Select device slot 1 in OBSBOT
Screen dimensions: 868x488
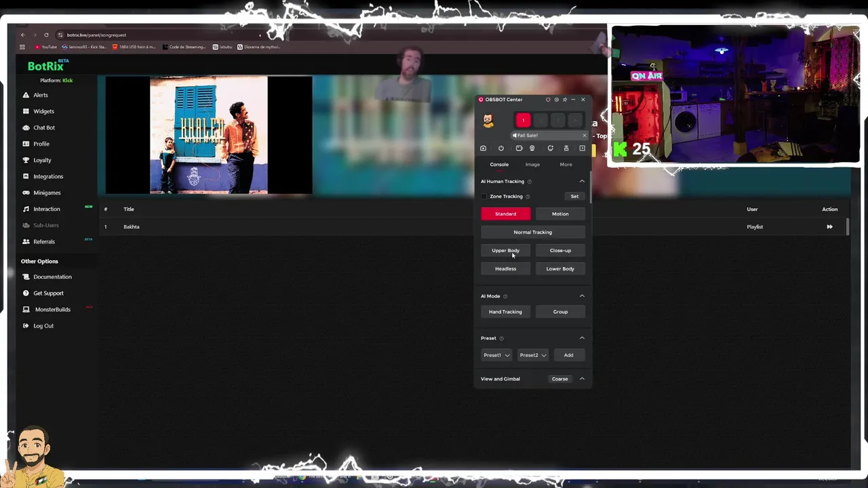pos(523,121)
